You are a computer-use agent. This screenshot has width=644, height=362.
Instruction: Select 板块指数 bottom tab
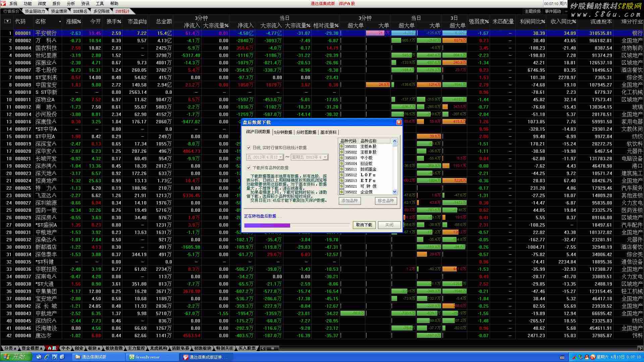tap(114, 348)
